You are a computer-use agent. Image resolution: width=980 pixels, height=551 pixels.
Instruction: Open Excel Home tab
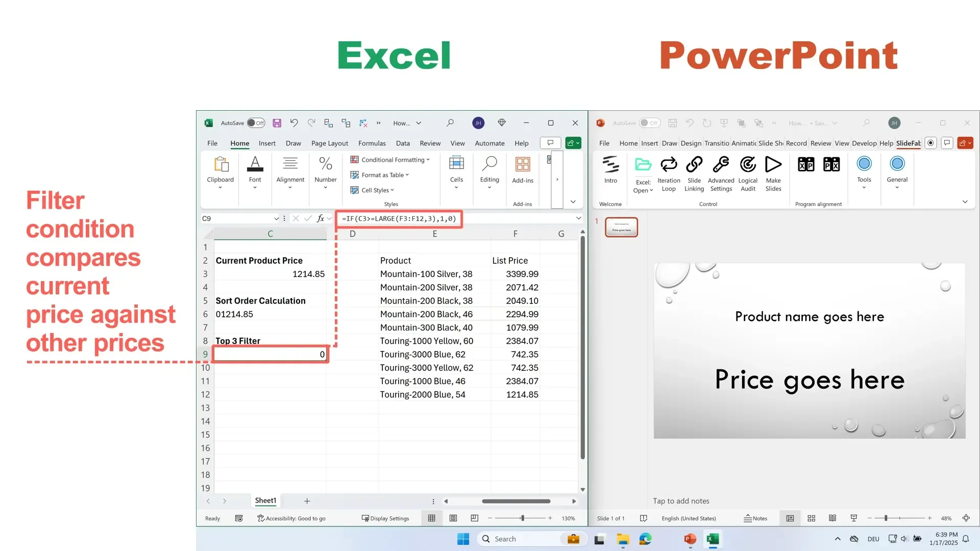(x=239, y=143)
